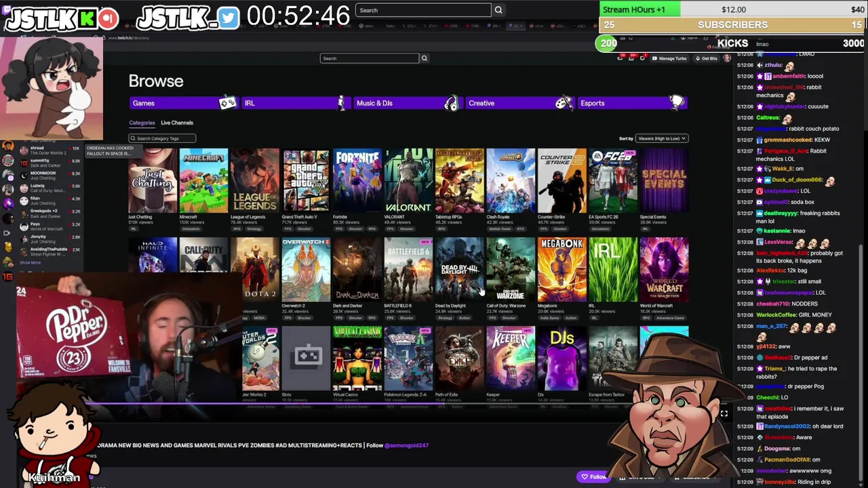The height and width of the screenshot is (488, 868).
Task: Open the Grand Theft Auto V category
Action: (x=306, y=181)
